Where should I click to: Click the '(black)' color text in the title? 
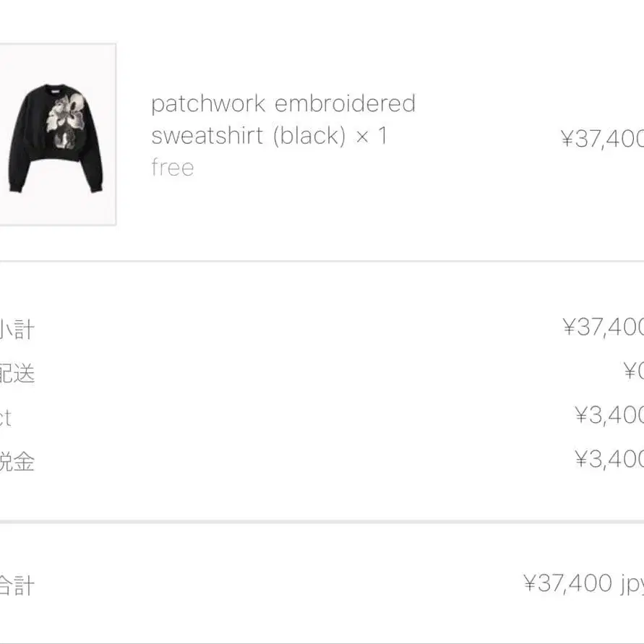(x=312, y=135)
